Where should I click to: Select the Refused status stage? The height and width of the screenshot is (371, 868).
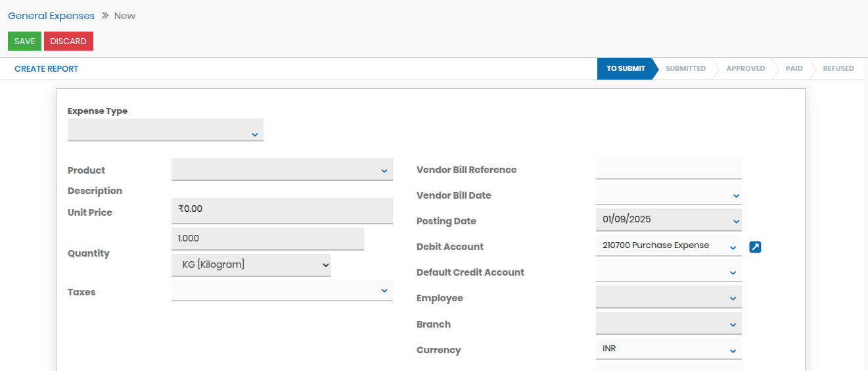[x=838, y=68]
